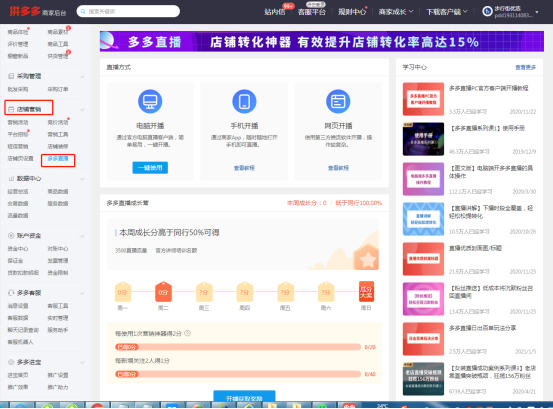Select 评价管理 in the sidebar

point(18,44)
